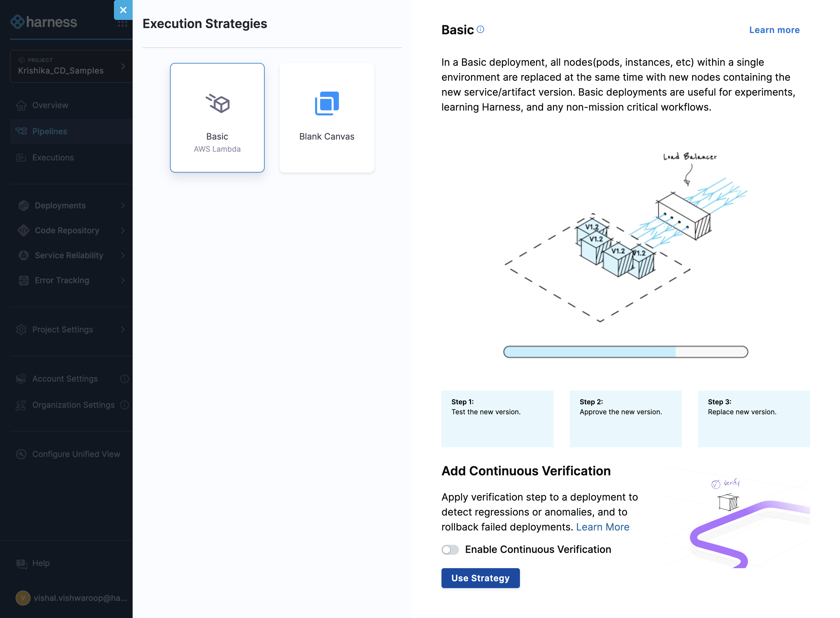This screenshot has width=840, height=618.
Task: Click the Executions sidebar icon
Action: [21, 158]
